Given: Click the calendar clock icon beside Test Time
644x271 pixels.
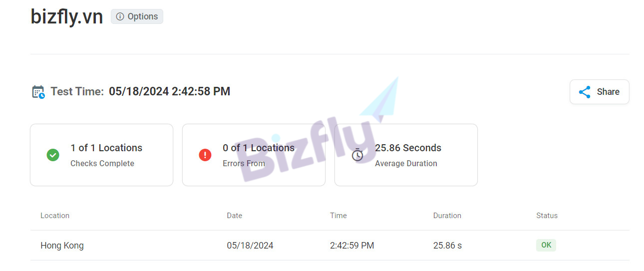Looking at the screenshot, I should tap(38, 92).
